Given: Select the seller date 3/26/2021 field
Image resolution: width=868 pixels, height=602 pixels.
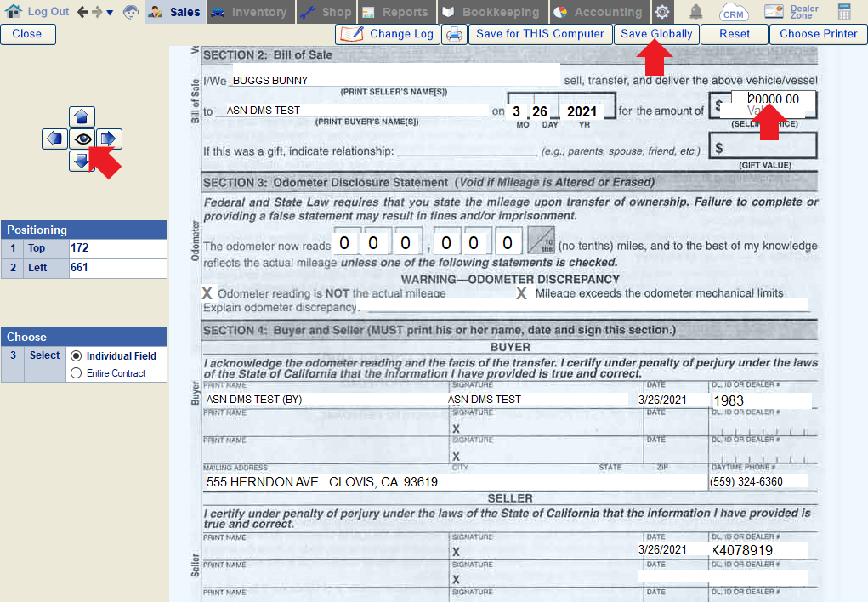Looking at the screenshot, I should click(x=672, y=549).
